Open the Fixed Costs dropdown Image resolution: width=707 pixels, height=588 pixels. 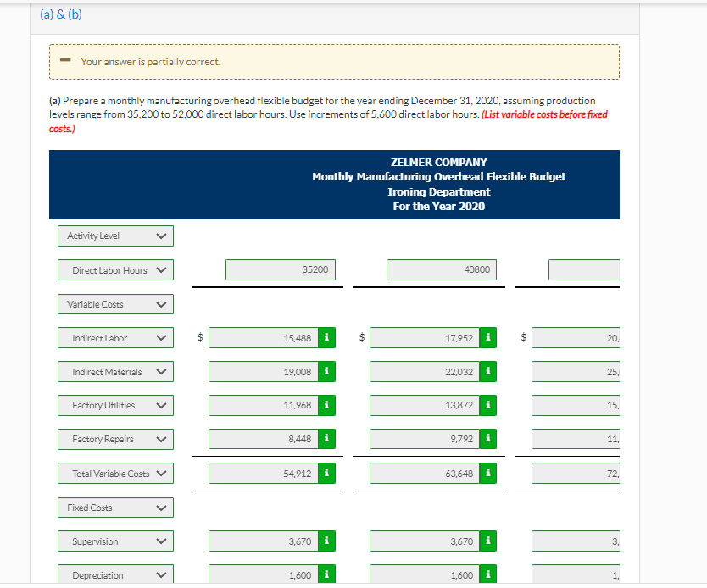tap(115, 508)
